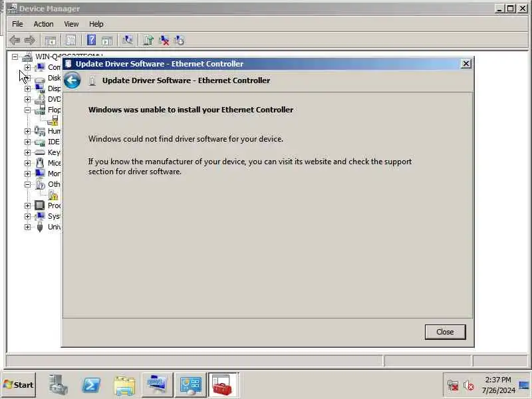Select the floppy device with warning icon
The image size is (532, 399).
(53, 120)
